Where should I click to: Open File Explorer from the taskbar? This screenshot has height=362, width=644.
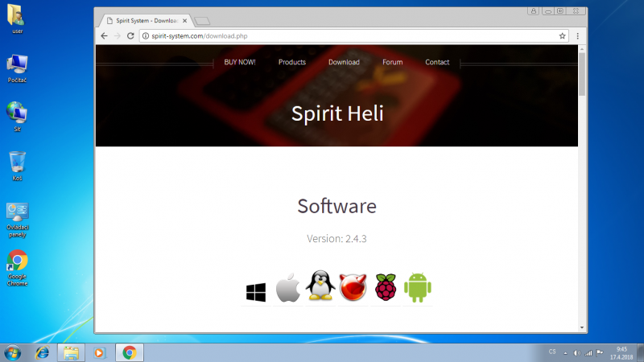71,352
